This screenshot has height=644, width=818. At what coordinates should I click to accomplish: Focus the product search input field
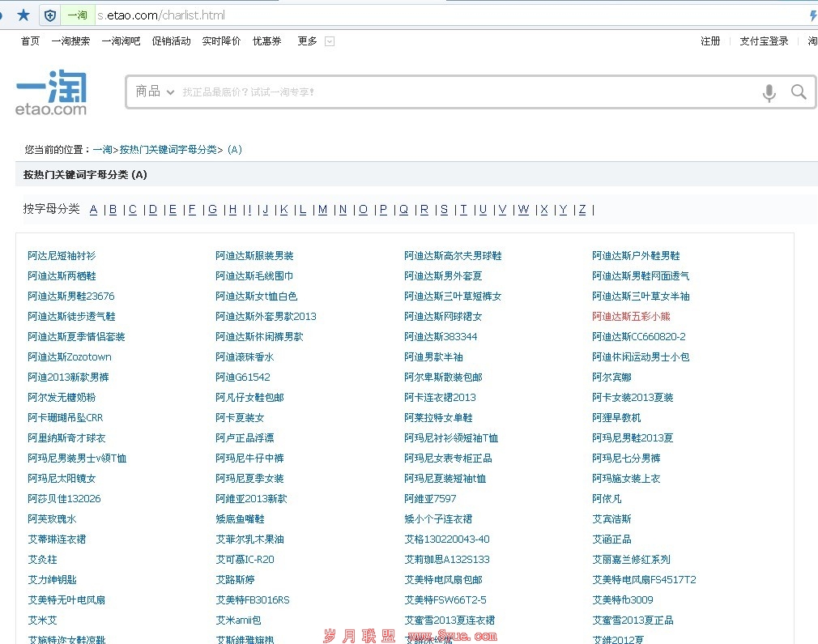coord(462,92)
